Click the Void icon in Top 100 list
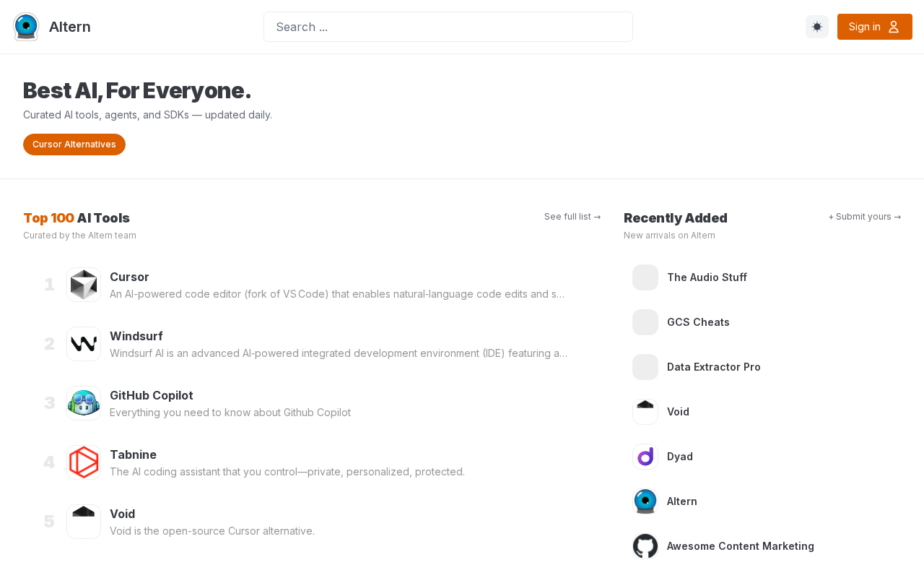 tap(84, 522)
